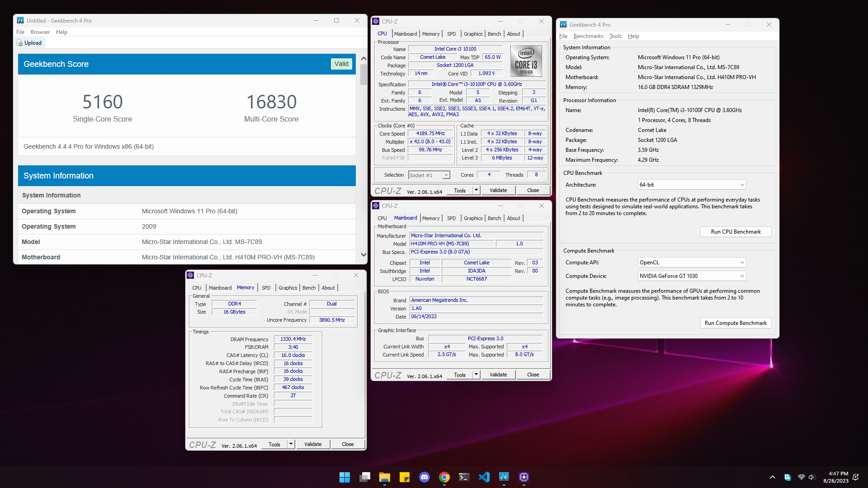Open Windows Start menu in taskbar
The image size is (868, 488).
click(344, 477)
